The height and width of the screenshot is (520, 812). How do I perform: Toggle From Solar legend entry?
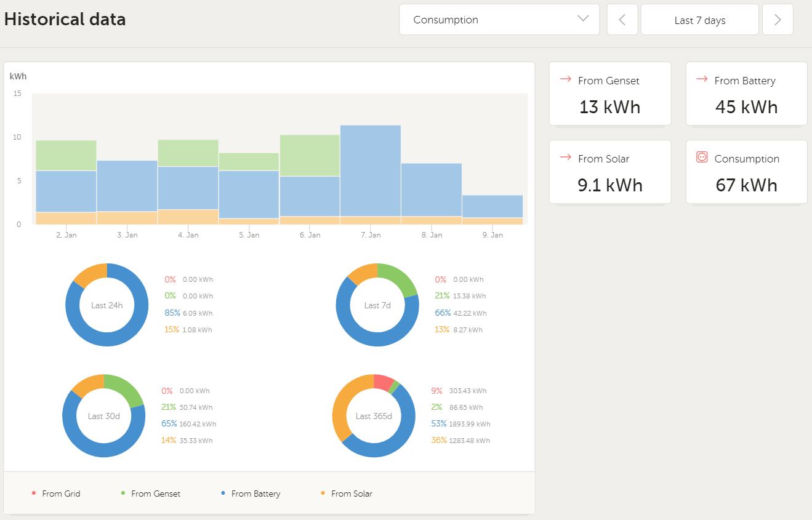pos(346,494)
